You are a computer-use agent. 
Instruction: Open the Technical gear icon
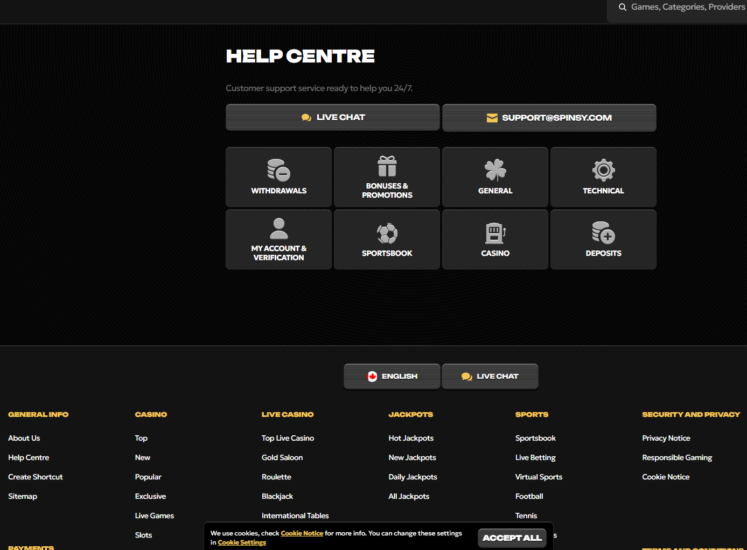pyautogui.click(x=603, y=169)
